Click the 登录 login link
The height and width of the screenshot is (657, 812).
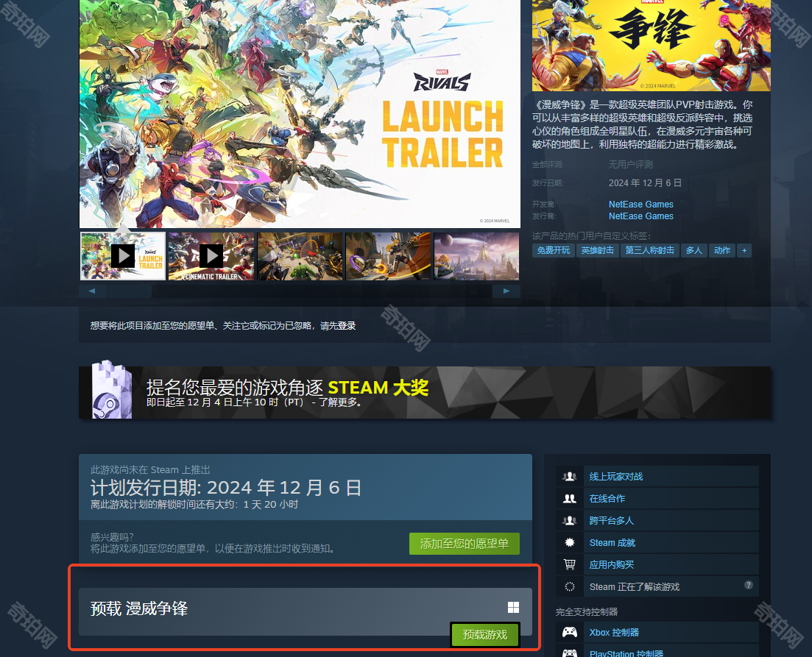(346, 326)
